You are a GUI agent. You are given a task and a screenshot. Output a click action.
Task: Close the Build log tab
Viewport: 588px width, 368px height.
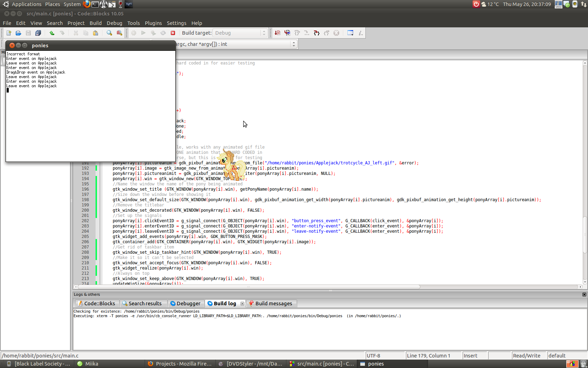click(242, 304)
